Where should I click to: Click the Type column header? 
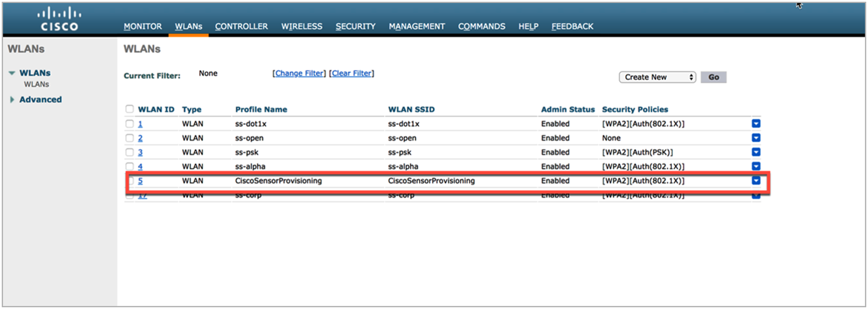(192, 109)
